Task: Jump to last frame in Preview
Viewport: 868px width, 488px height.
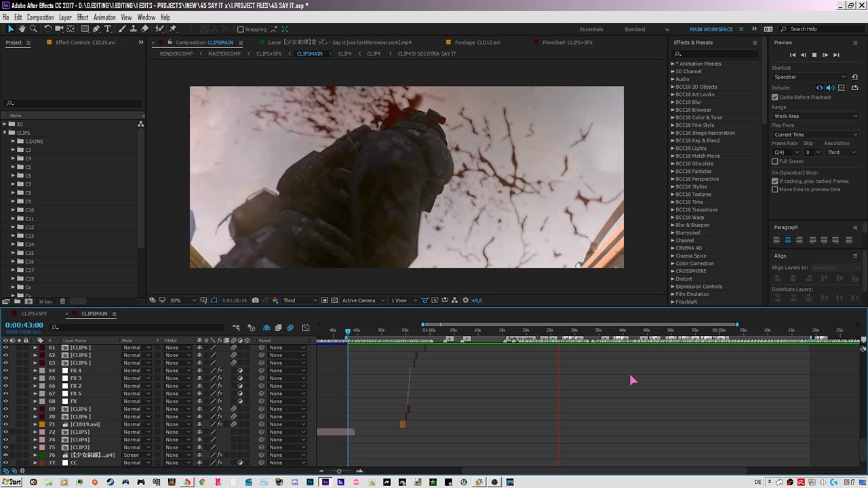Action: click(x=836, y=55)
